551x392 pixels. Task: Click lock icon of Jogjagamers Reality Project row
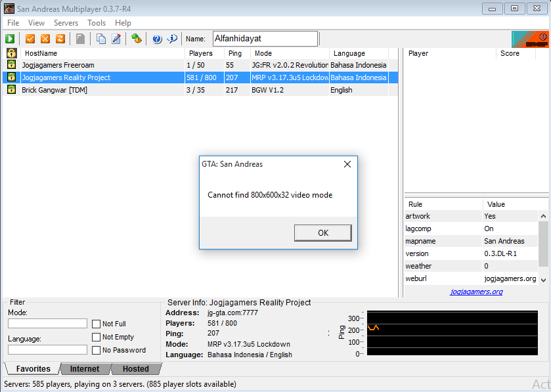[11, 77]
